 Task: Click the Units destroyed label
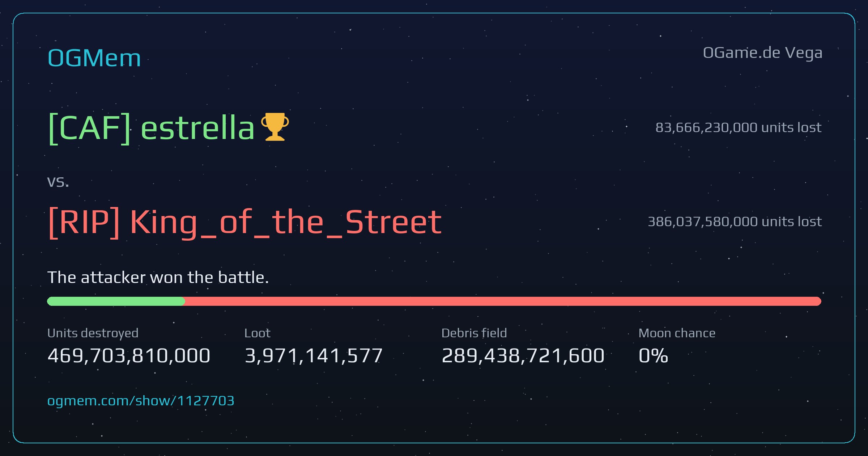[93, 333]
